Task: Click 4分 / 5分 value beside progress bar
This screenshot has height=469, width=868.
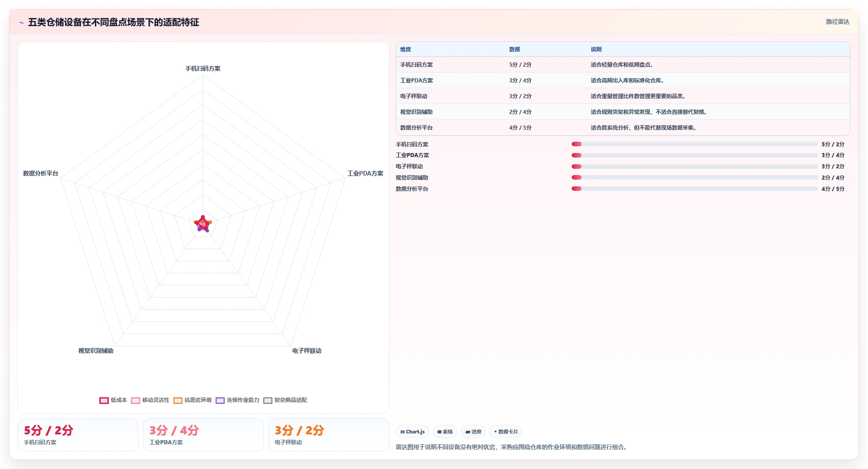Action: [x=833, y=189]
